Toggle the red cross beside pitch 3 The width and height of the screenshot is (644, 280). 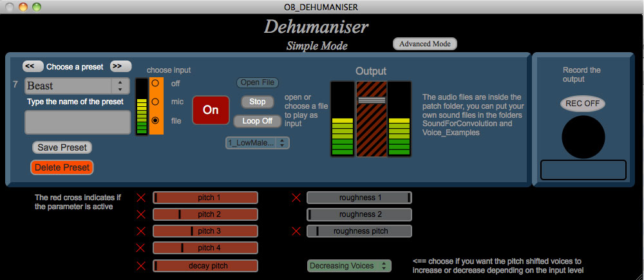tap(141, 231)
